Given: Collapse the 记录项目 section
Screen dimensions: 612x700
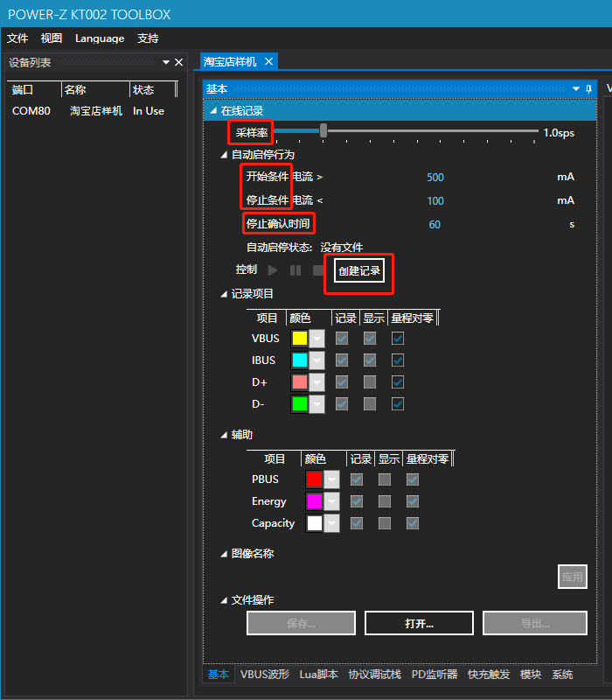Looking at the screenshot, I should click(x=223, y=294).
